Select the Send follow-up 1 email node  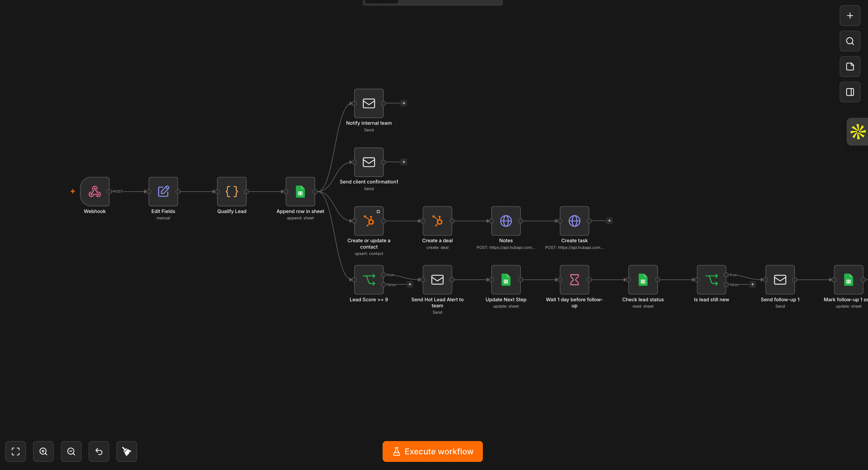(780, 280)
